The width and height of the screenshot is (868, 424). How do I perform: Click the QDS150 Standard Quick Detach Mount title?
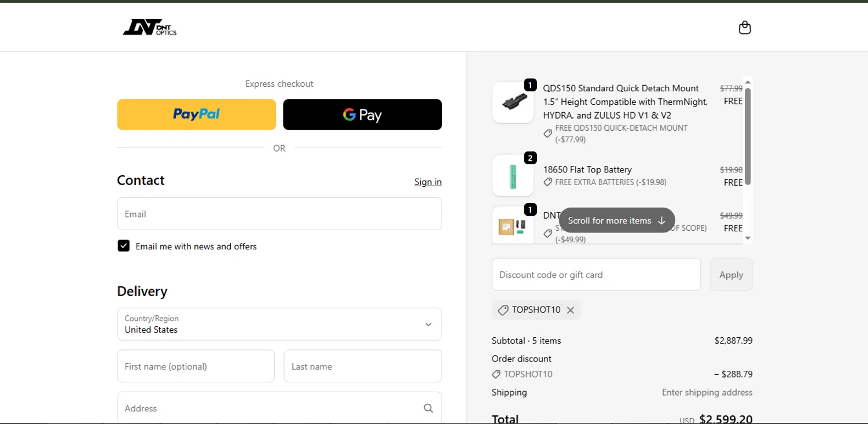pyautogui.click(x=626, y=102)
